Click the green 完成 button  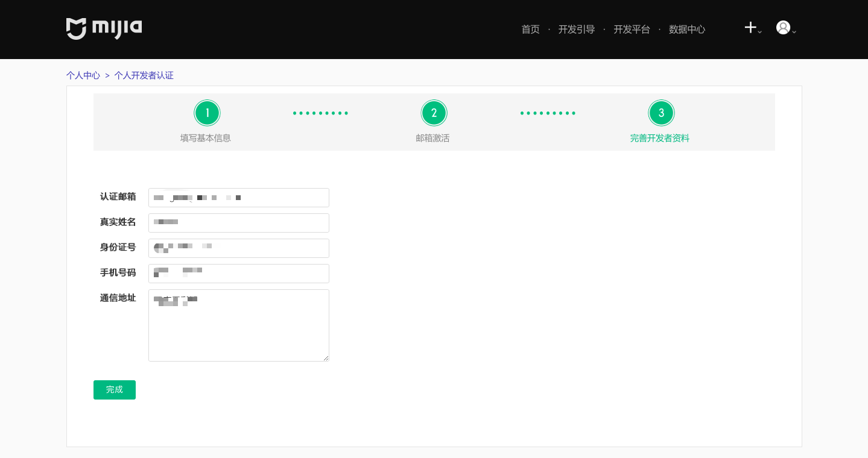coord(115,390)
